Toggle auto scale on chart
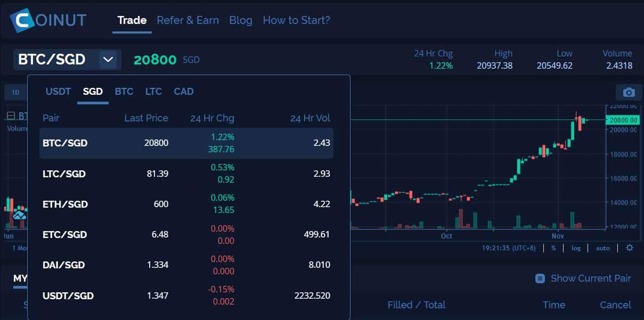 (x=602, y=248)
